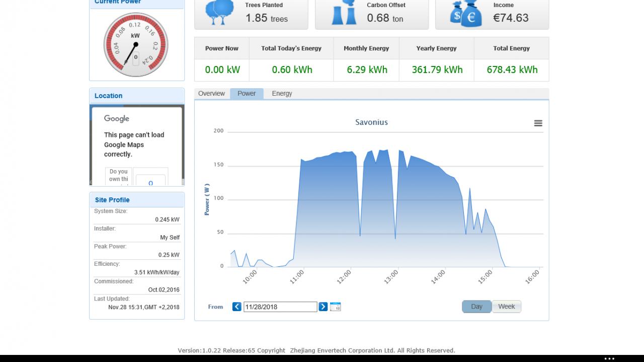Open the chart hamburger menu

[x=538, y=123]
